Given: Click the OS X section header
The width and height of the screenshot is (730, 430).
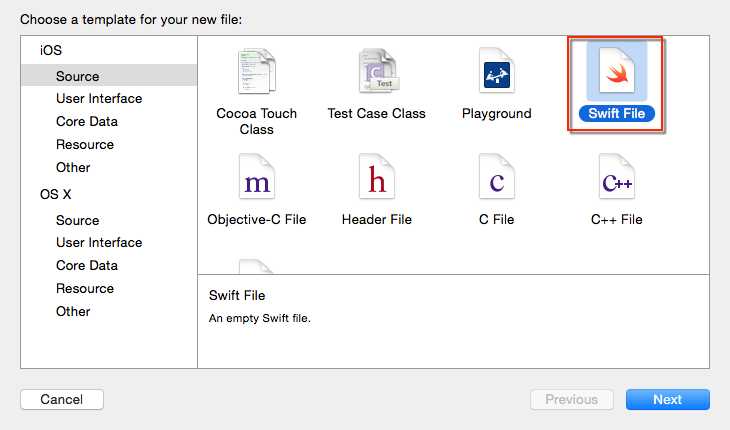Looking at the screenshot, I should (x=55, y=194).
